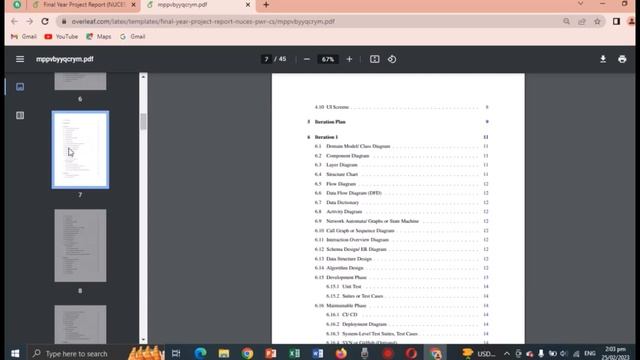Image resolution: width=640 pixels, height=360 pixels.
Task: Select page 6 thumbnail
Action: [x=80, y=82]
